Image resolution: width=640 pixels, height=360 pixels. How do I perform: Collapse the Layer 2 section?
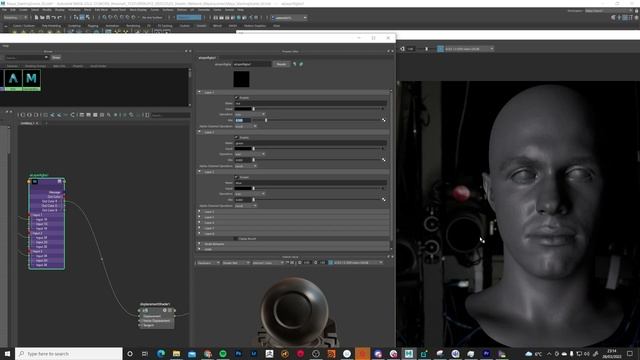coord(200,132)
